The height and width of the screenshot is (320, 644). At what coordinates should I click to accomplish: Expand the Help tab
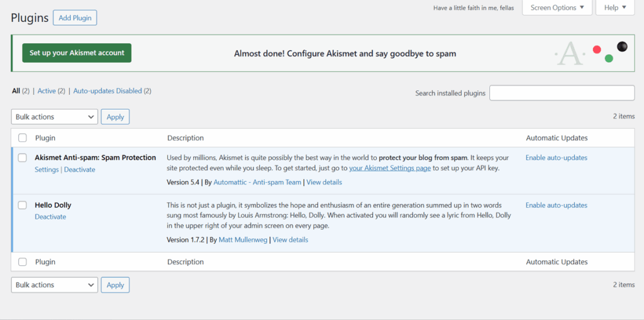coord(614,8)
